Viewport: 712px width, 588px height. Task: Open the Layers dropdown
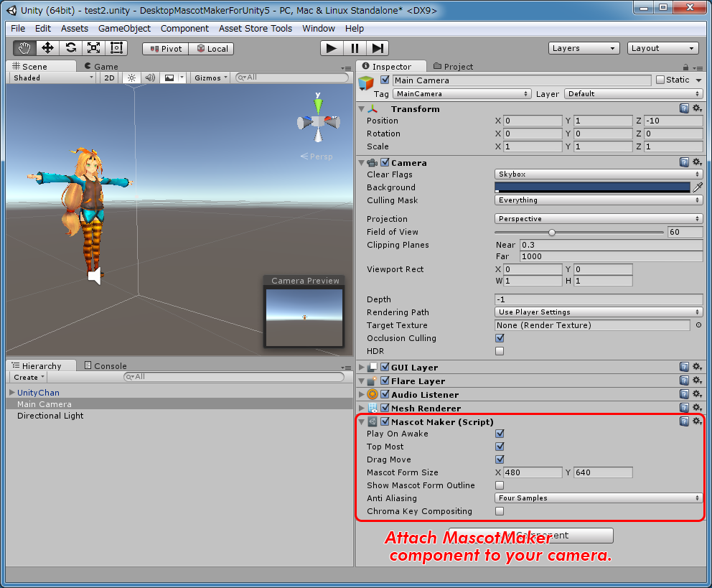click(584, 48)
